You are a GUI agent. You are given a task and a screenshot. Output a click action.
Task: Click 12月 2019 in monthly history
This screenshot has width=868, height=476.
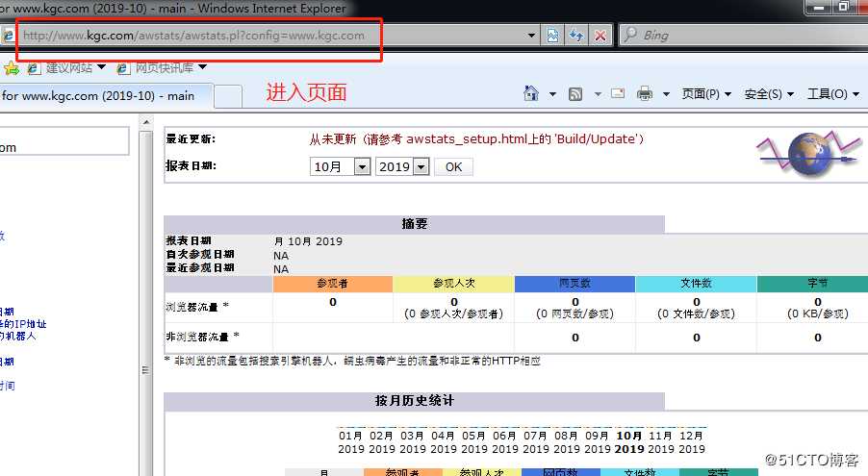[691, 442]
